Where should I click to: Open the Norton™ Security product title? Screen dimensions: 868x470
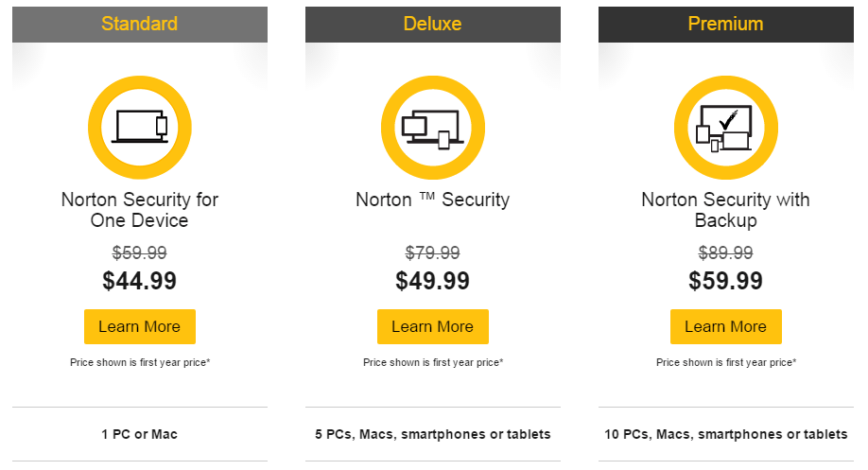point(433,200)
